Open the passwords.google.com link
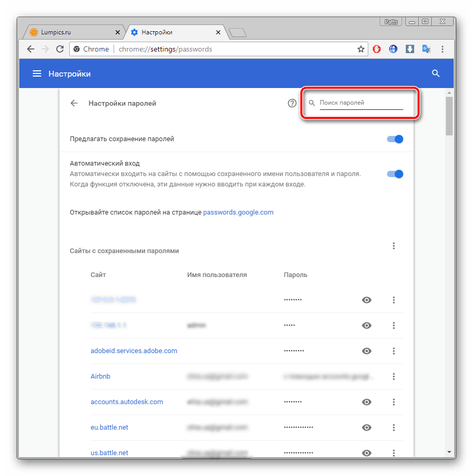 (x=238, y=212)
